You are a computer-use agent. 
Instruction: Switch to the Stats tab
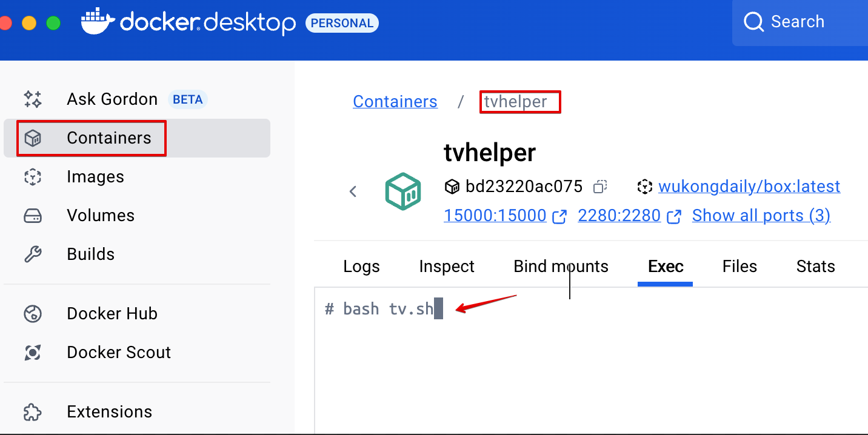coord(815,267)
